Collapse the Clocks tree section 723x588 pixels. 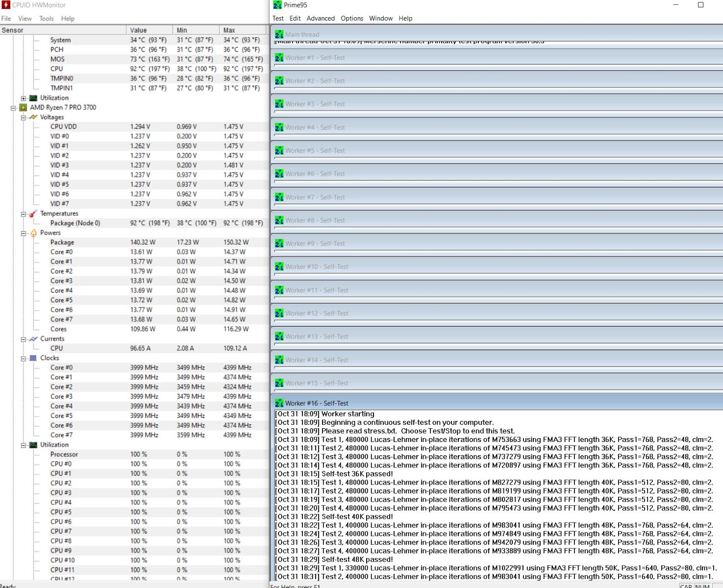click(23, 359)
